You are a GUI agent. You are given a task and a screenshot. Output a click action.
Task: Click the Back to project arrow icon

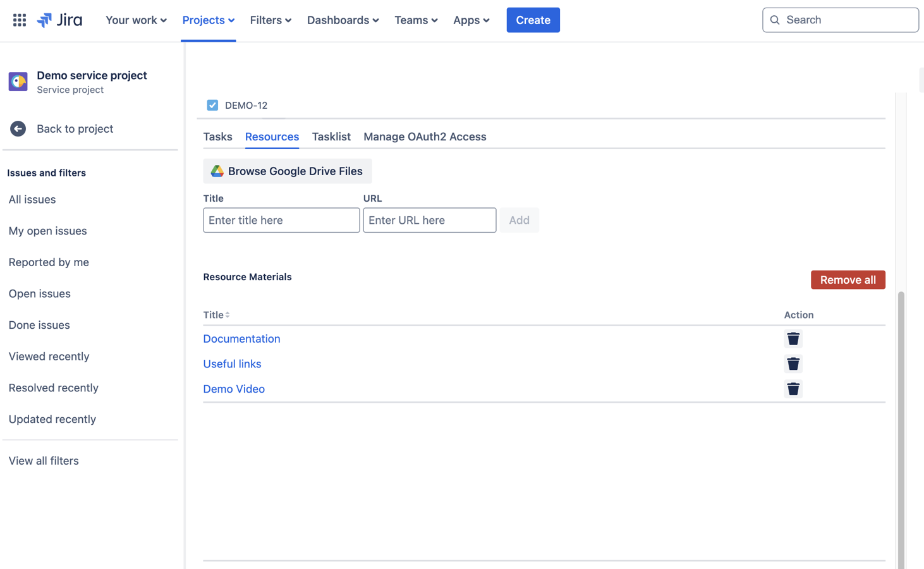coord(18,128)
